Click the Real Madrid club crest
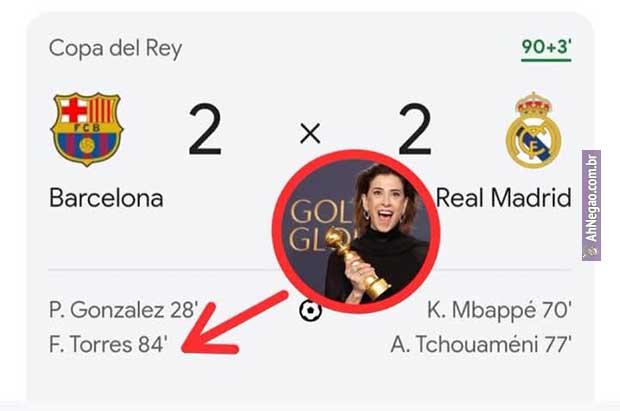 click(533, 131)
